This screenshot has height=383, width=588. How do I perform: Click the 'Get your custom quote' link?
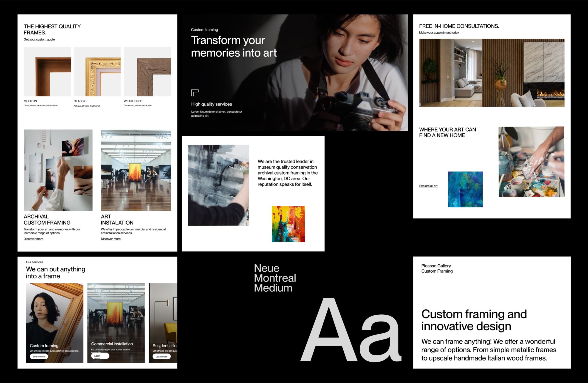(39, 39)
